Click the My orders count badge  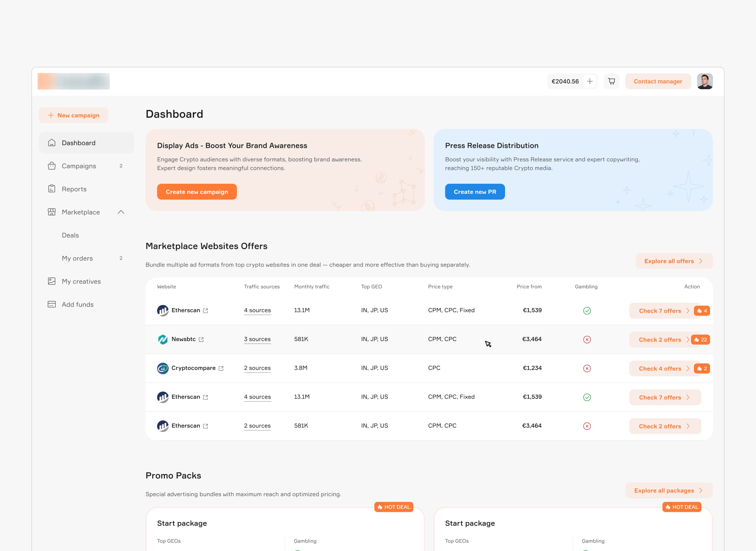coord(121,258)
